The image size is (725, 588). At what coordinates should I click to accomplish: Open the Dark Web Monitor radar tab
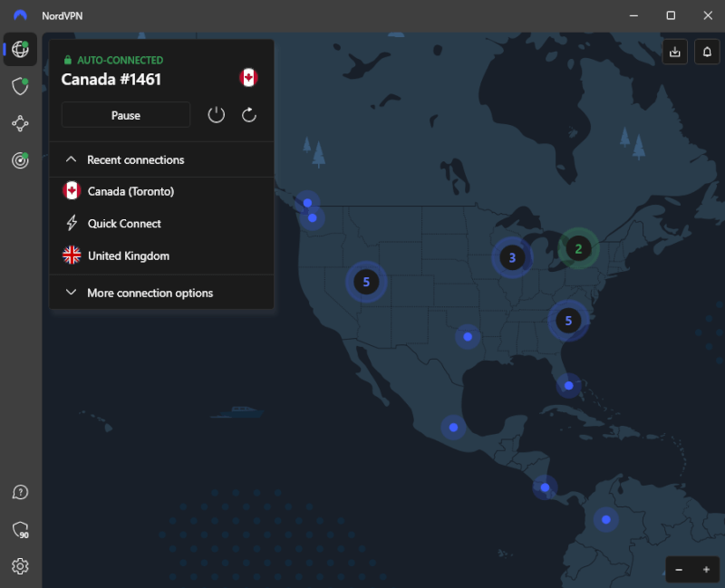pyautogui.click(x=20, y=160)
